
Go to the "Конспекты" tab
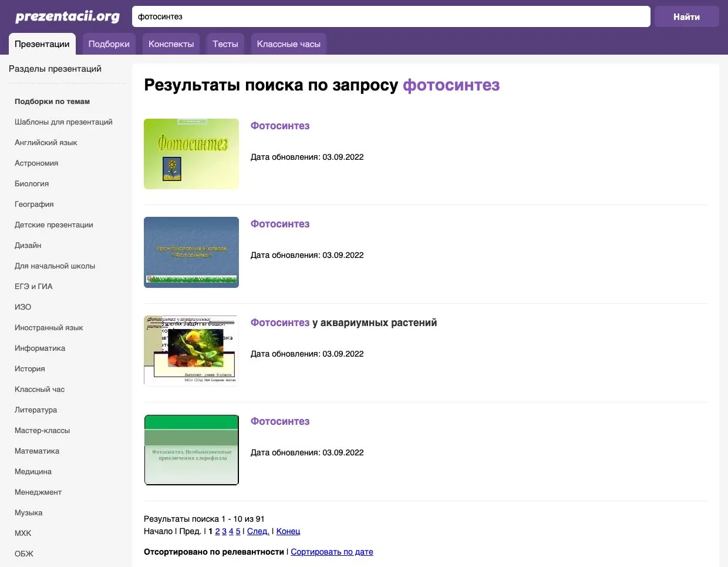171,44
